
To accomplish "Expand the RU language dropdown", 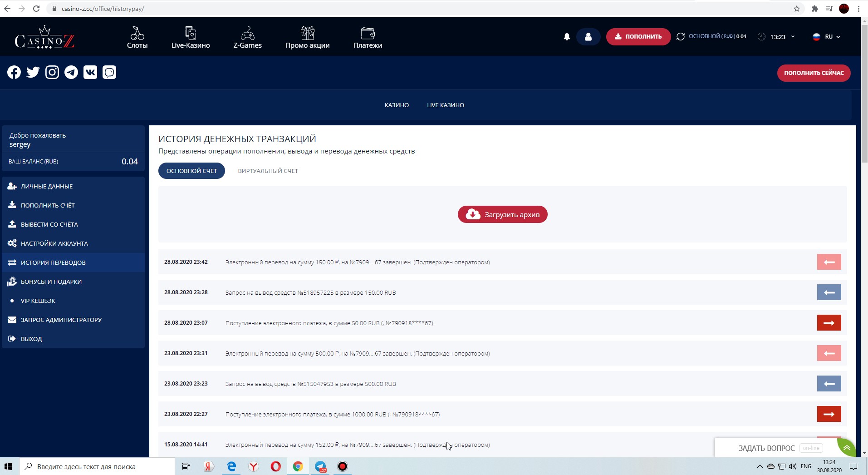I will pos(827,37).
